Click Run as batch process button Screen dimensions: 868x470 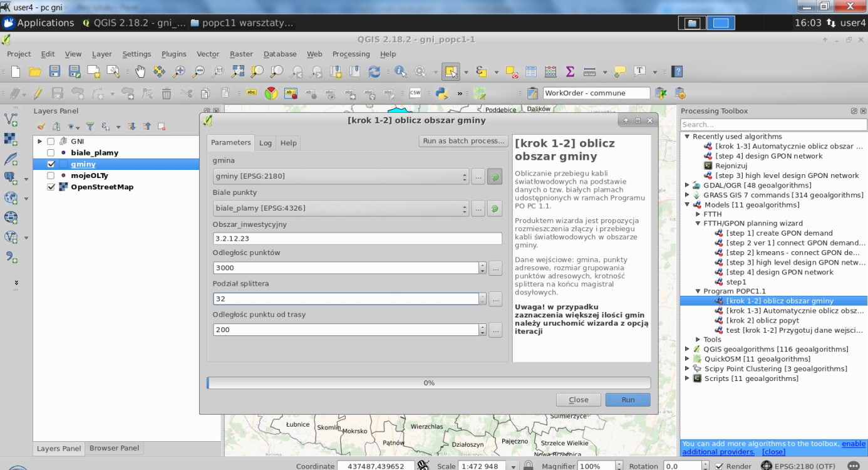pos(463,141)
